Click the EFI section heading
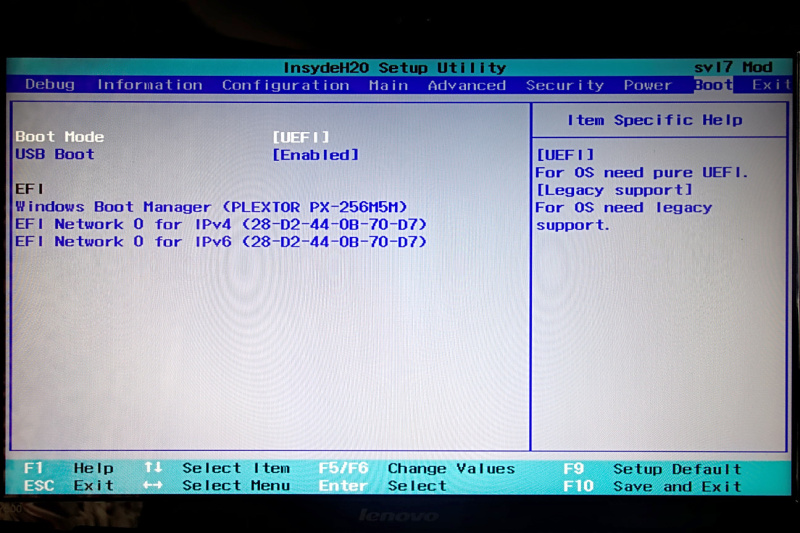The width and height of the screenshot is (800, 533). (x=29, y=189)
